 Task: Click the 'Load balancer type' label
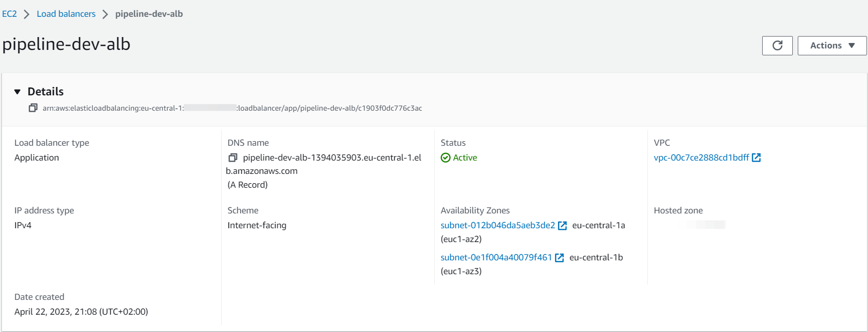pos(52,143)
